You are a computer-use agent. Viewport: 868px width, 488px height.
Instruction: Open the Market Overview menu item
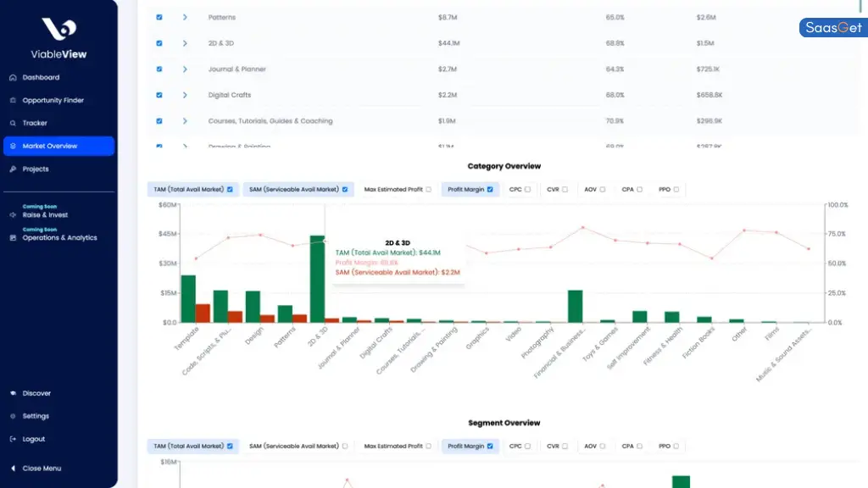coord(58,147)
